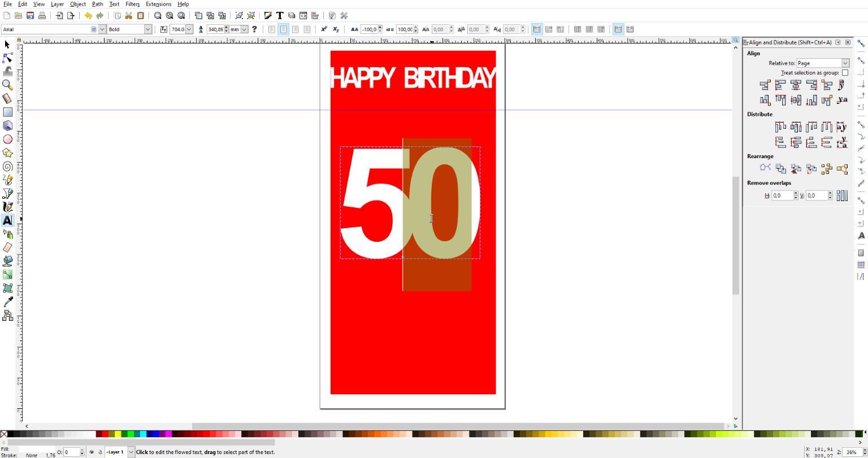868x458 pixels.
Task: Choose the Calligraphy tool
Action: (7, 207)
